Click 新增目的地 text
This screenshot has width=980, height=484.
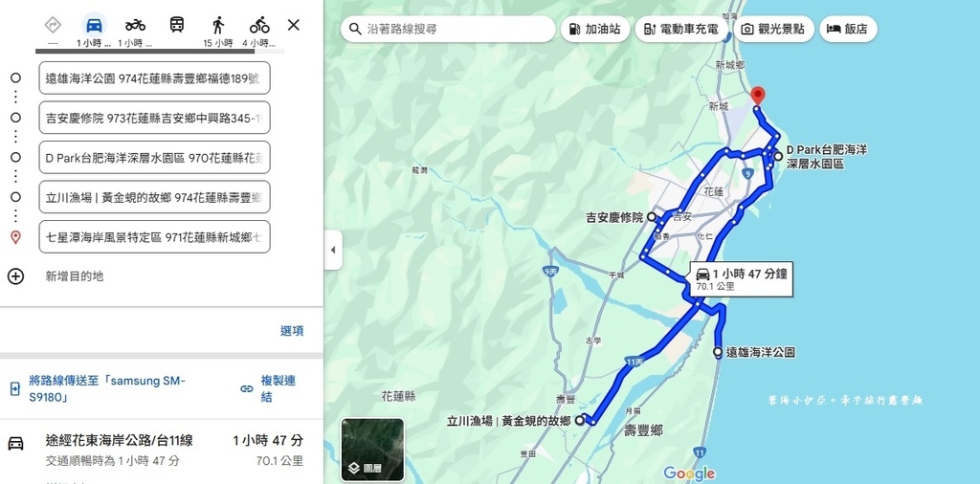click(75, 276)
